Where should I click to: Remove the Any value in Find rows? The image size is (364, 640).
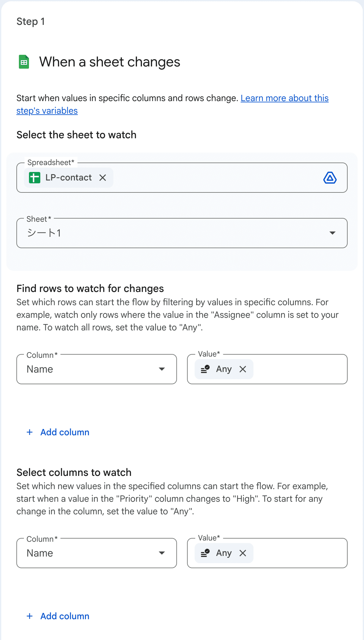(243, 369)
